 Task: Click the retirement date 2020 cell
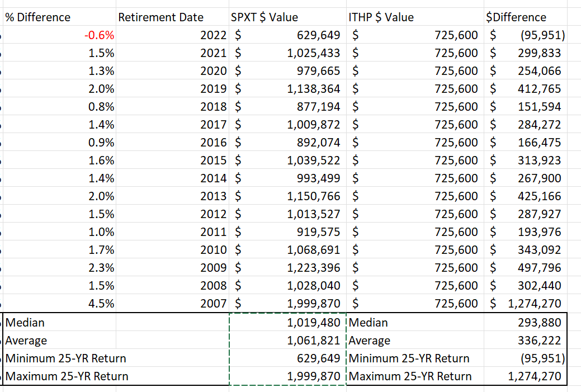[172, 71]
